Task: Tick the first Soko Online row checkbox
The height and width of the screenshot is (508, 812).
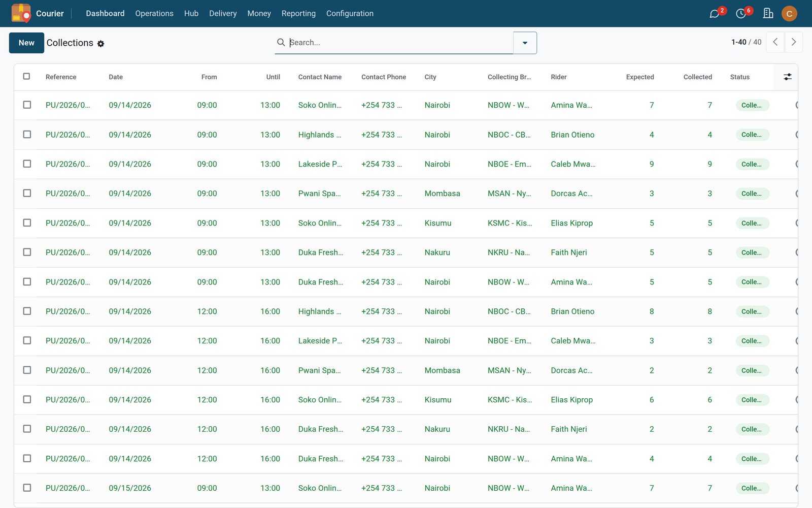Action: [27, 105]
